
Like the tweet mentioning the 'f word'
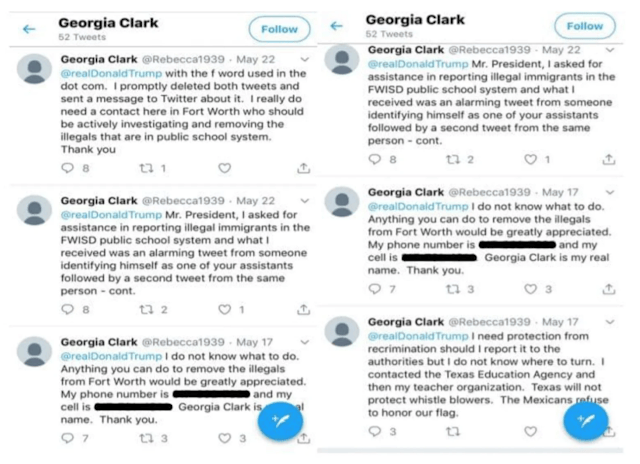(225, 169)
